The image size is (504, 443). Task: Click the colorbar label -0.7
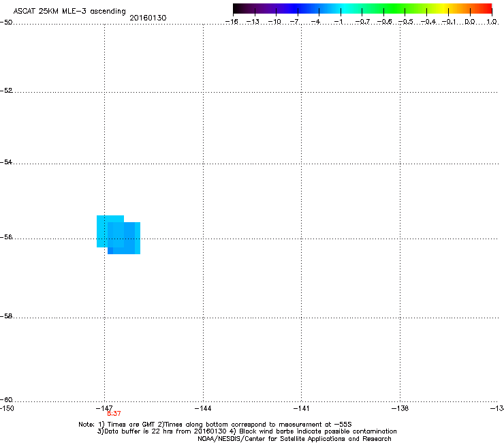(362, 22)
